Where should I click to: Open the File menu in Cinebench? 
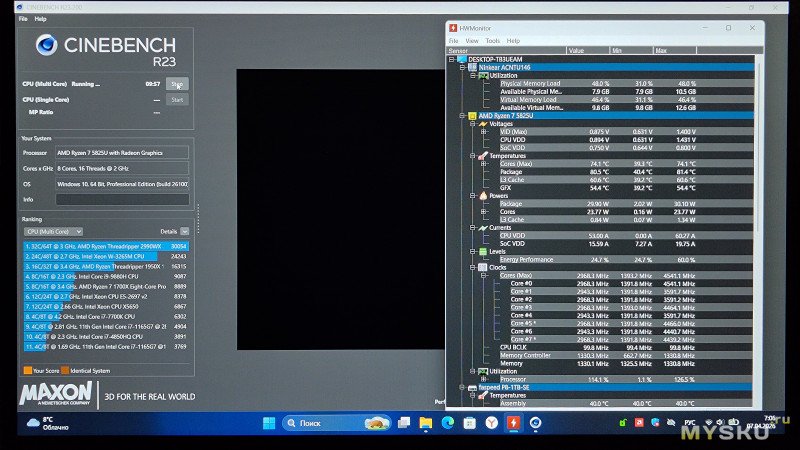pos(22,19)
